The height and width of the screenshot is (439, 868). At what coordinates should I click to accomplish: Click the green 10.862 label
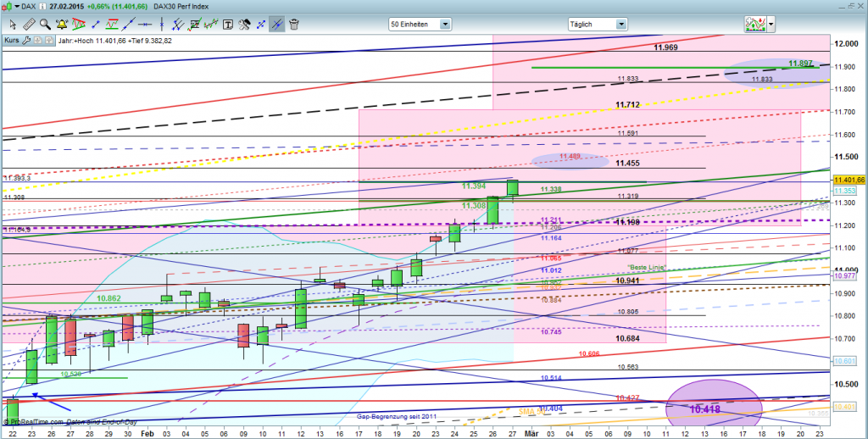point(109,297)
